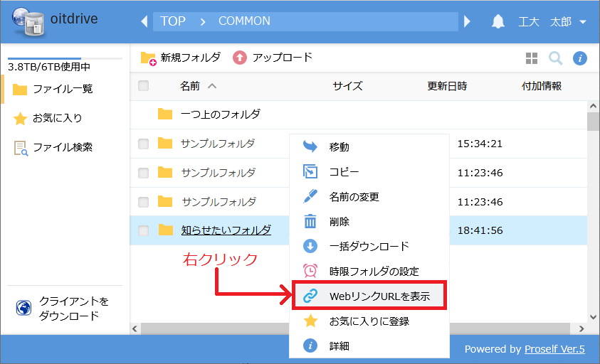Image resolution: width=600 pixels, height=364 pixels.
Task: Check the first サンプルフォルダ checkbox
Action: coord(144,144)
